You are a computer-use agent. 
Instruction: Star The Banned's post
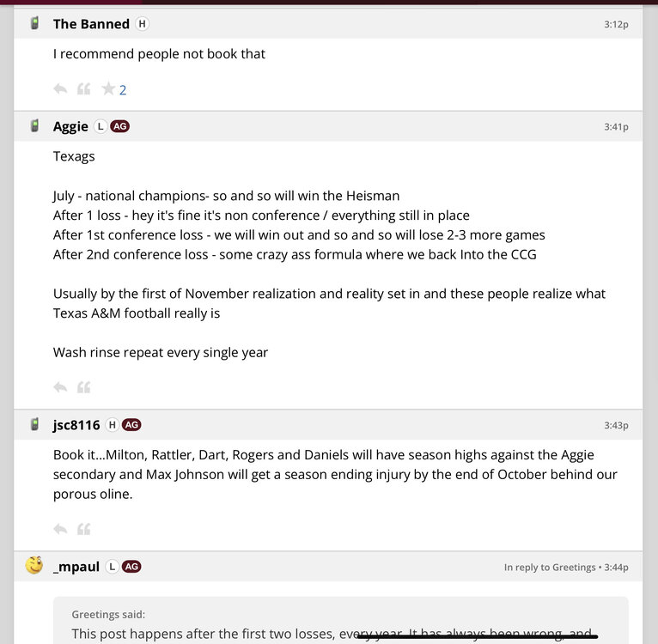(107, 88)
